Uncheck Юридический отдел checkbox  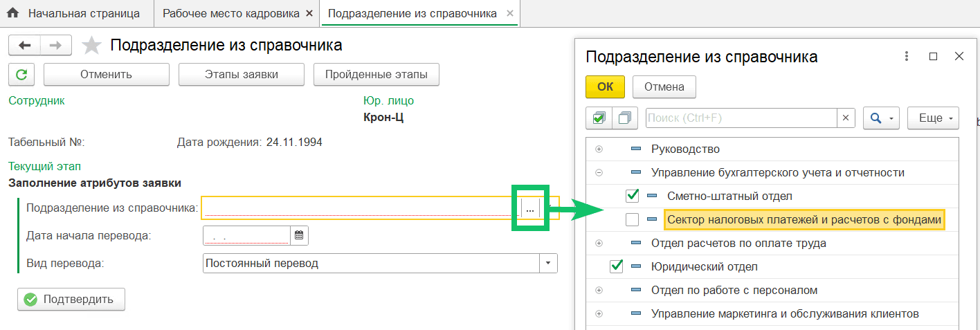616,266
